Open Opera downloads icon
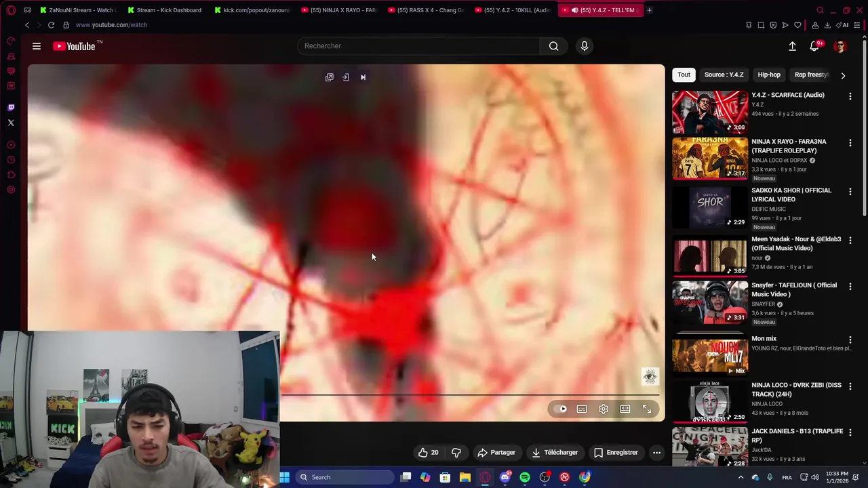The image size is (868, 488). pyautogui.click(x=827, y=25)
